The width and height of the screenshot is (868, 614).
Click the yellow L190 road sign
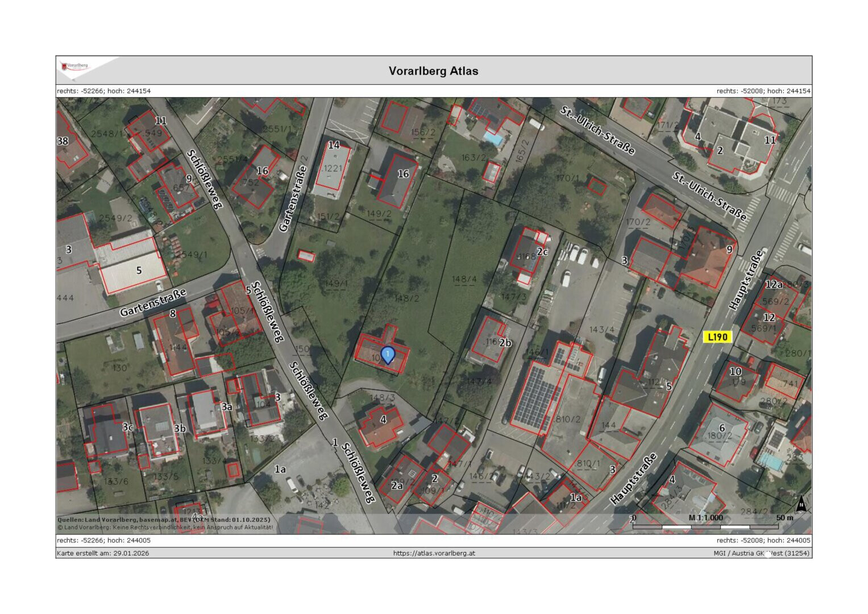(717, 337)
